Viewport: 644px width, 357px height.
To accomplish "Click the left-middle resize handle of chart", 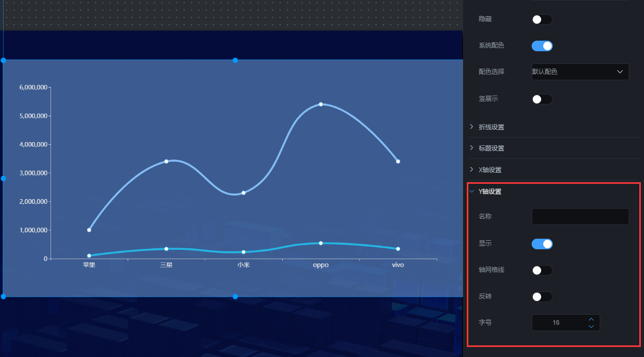I will click(x=3, y=178).
